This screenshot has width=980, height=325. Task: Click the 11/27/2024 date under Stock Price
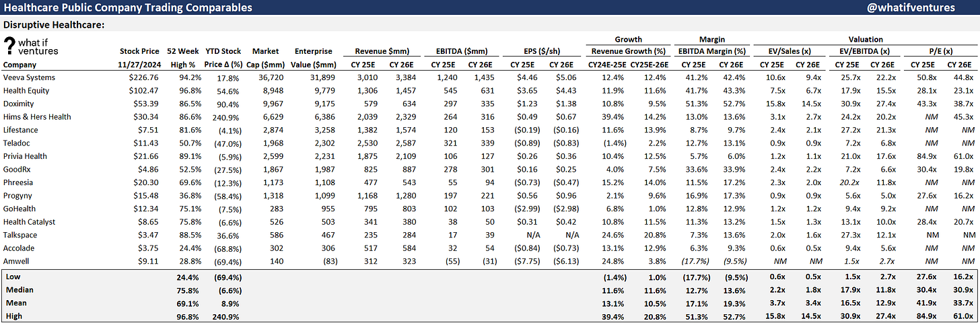[x=139, y=65]
